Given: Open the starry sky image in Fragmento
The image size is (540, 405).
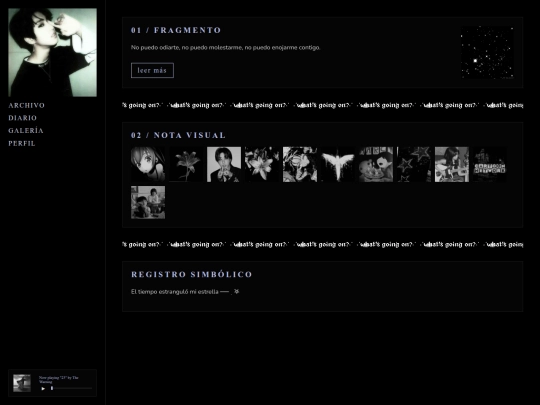Looking at the screenshot, I should tap(487, 52).
